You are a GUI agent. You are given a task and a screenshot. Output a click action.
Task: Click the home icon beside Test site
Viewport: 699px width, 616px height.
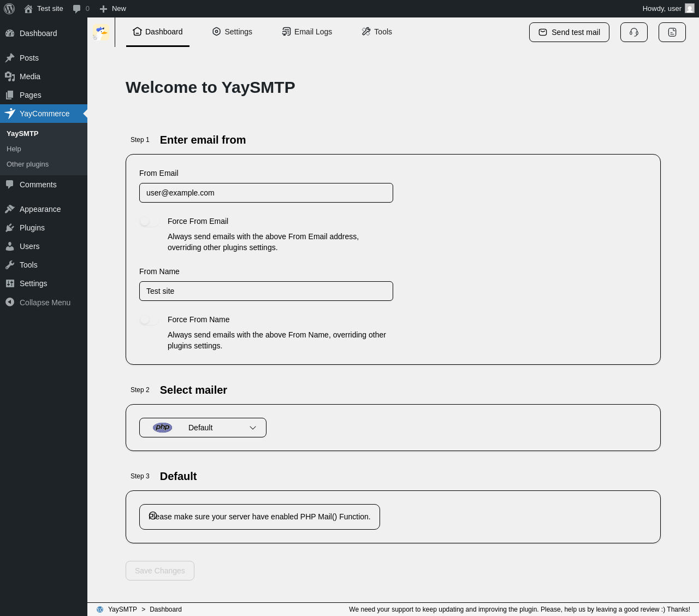coord(28,9)
